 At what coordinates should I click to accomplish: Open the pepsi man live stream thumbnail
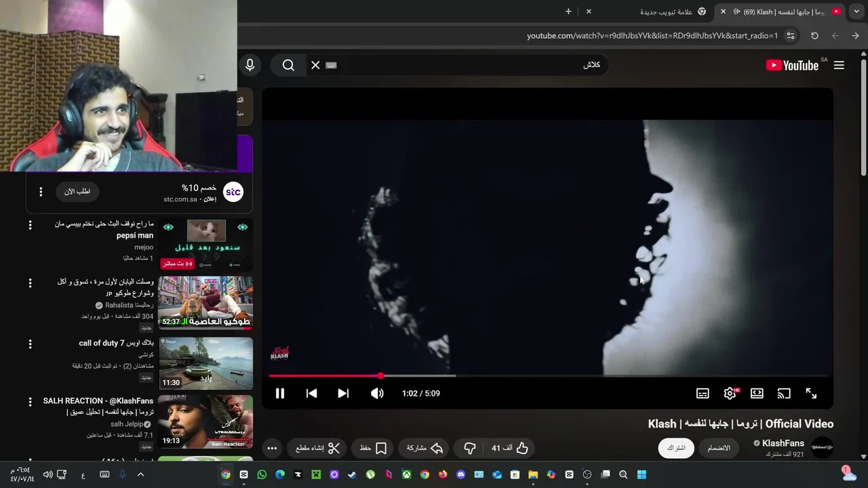click(x=205, y=244)
